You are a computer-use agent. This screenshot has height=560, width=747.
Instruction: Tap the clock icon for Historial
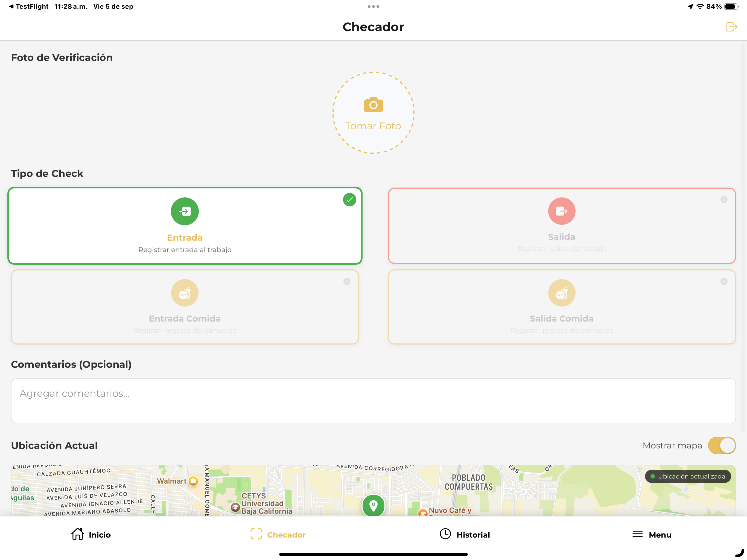click(x=445, y=534)
